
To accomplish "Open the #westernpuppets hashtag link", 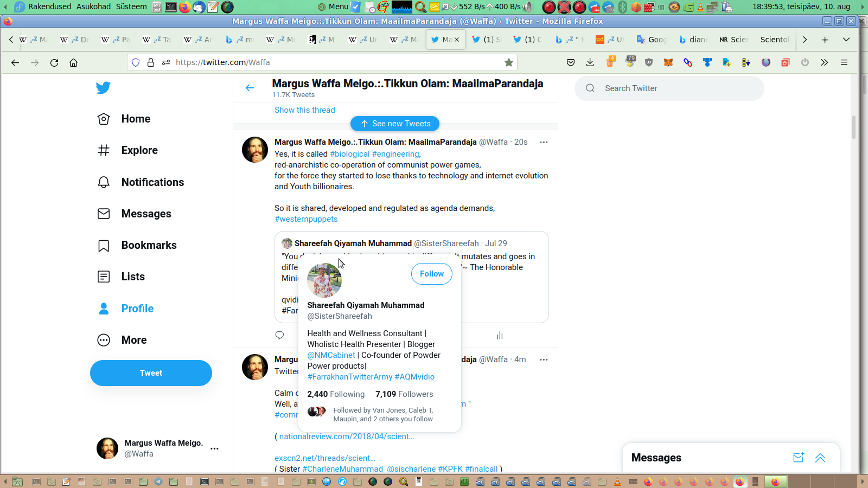I will (x=306, y=219).
